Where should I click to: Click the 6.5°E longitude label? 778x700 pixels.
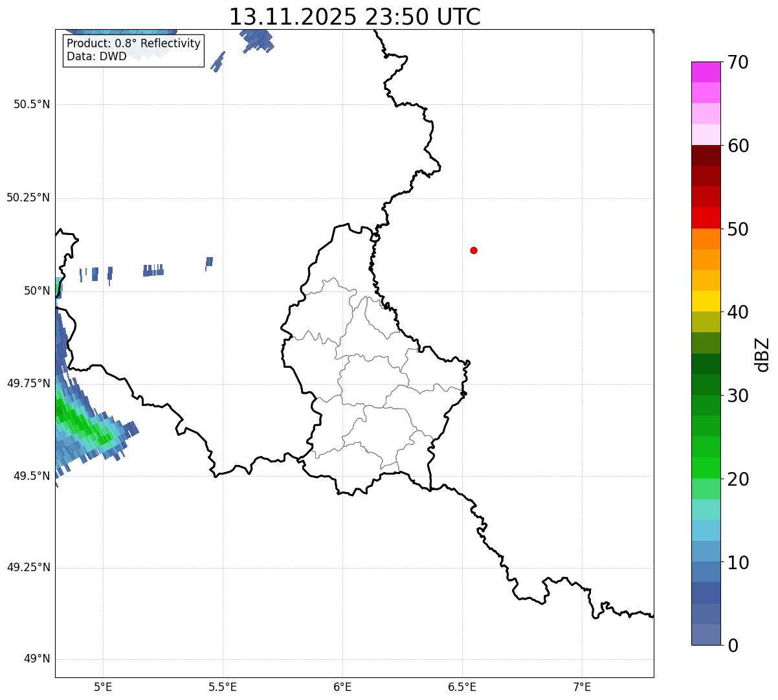click(462, 686)
